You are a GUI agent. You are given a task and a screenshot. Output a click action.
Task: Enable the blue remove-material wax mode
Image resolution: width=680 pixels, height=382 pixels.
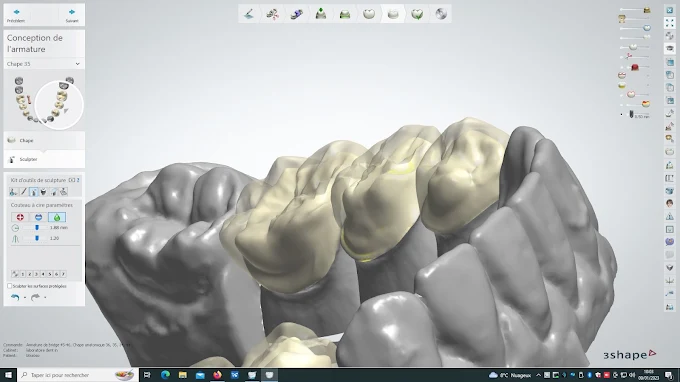(39, 217)
